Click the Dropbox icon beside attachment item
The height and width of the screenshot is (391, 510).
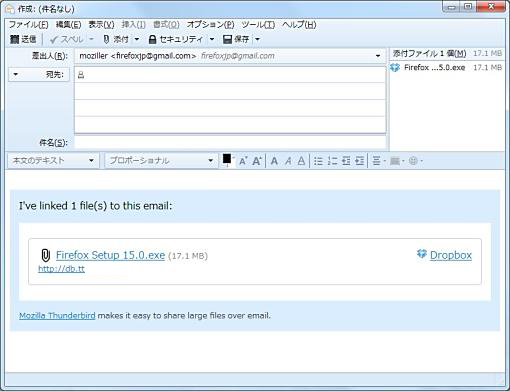point(395,68)
